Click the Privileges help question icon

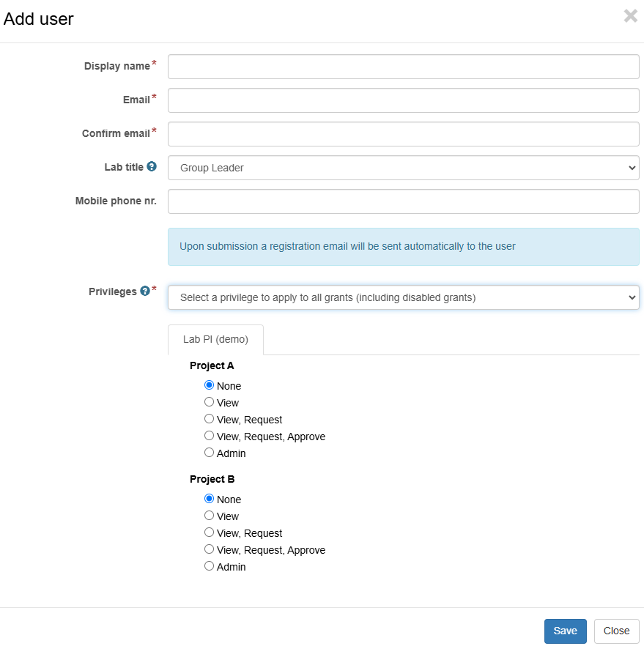click(x=145, y=291)
